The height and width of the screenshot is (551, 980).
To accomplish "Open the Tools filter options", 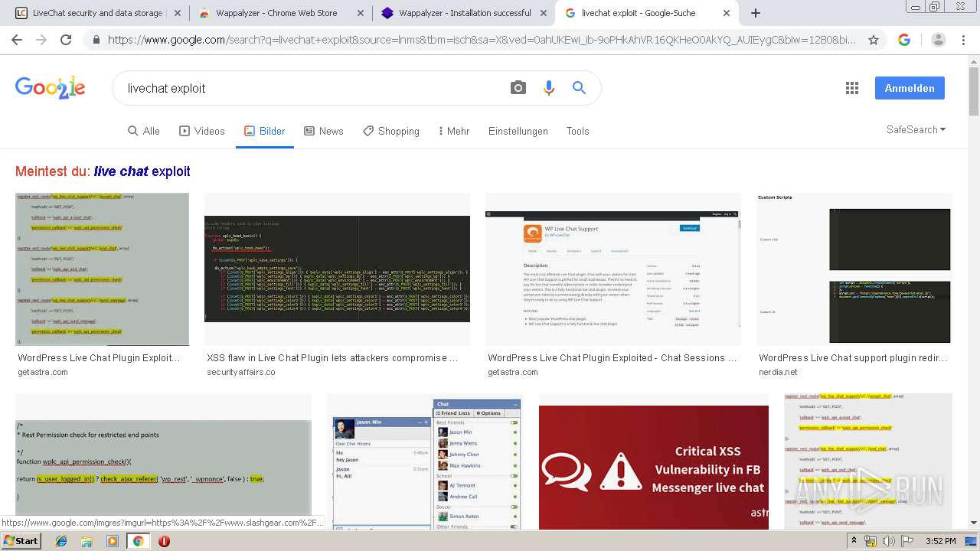I will click(x=577, y=131).
